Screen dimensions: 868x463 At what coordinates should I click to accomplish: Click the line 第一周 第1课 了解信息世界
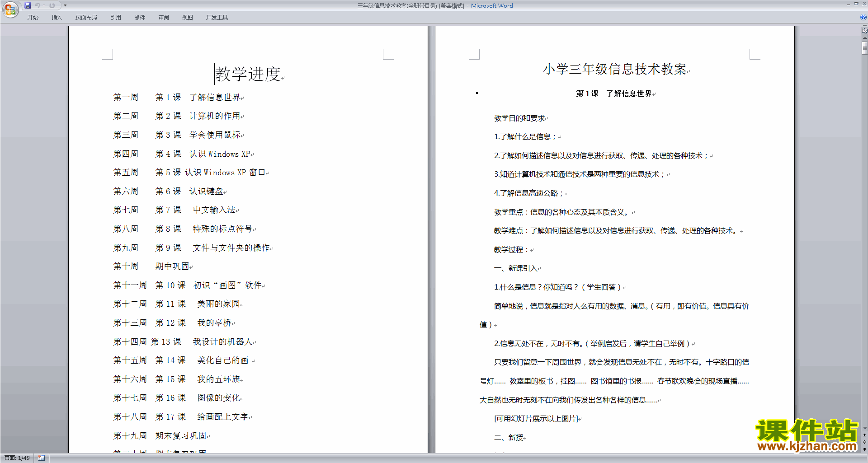(177, 98)
